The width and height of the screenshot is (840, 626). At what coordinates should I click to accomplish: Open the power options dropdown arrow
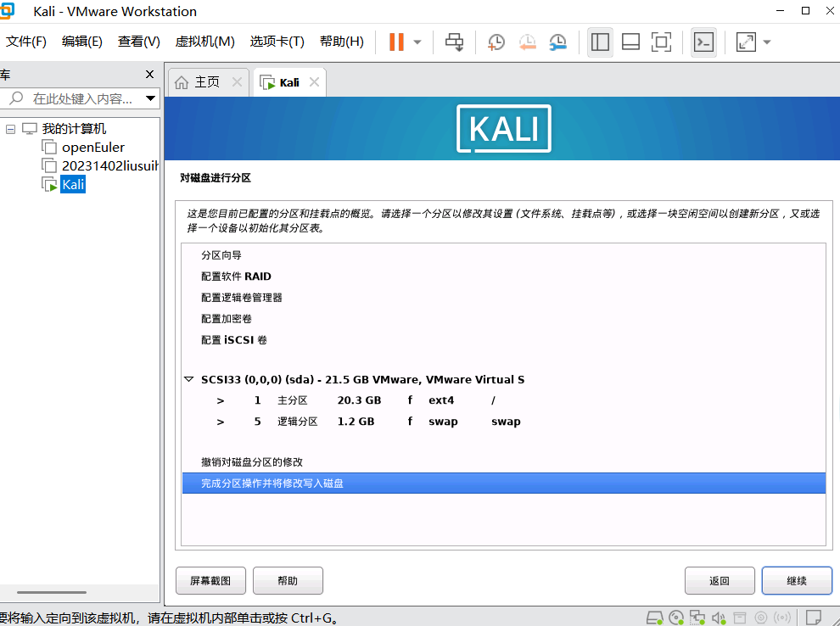click(417, 42)
